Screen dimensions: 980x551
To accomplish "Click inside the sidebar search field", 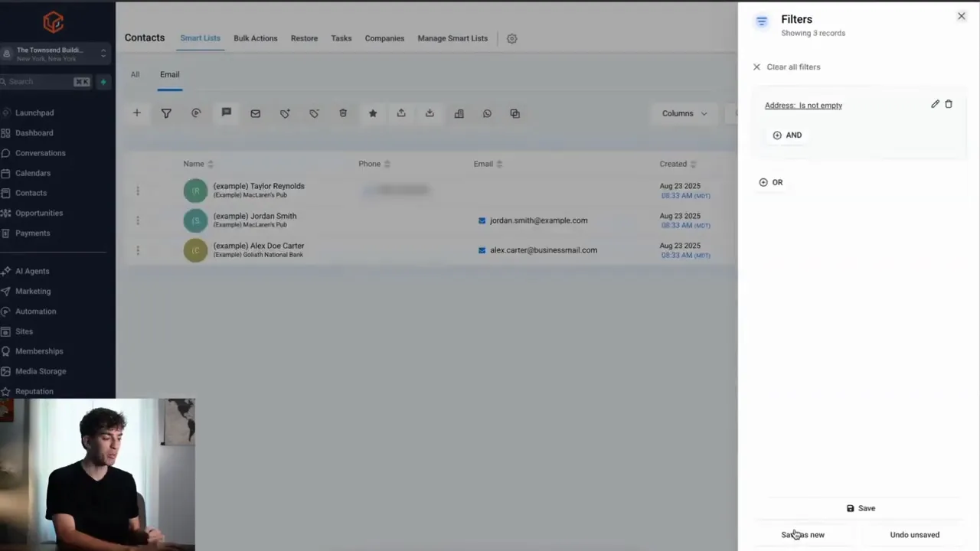I will (x=42, y=81).
